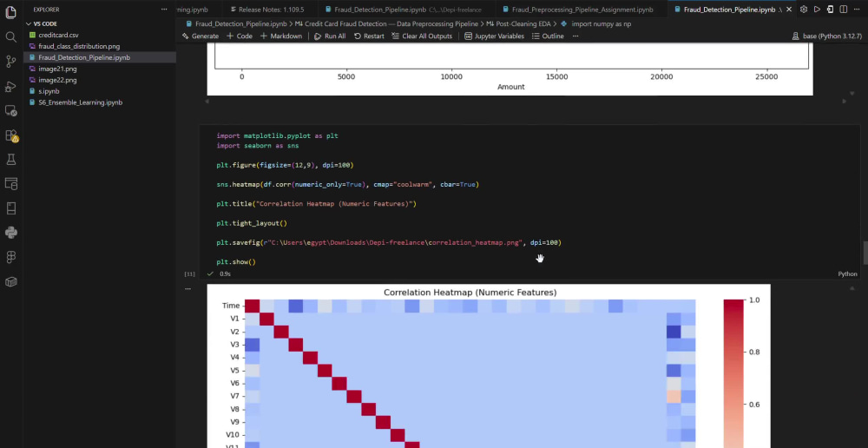Screen dimensions: 868x448
Task: Run All notebook cells
Action: point(330,36)
